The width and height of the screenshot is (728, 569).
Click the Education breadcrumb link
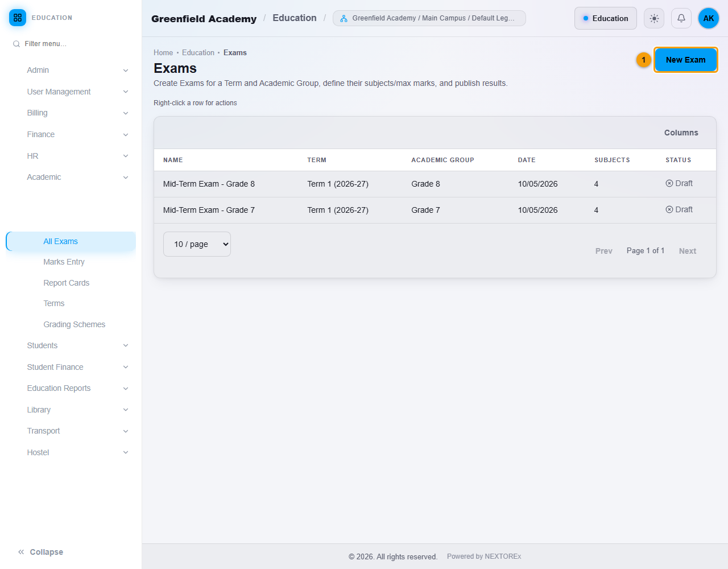198,52
